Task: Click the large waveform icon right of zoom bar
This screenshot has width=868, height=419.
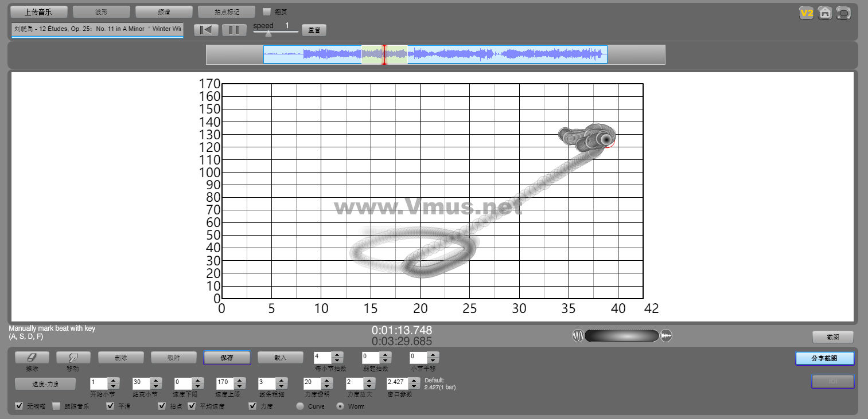Action: (666, 336)
